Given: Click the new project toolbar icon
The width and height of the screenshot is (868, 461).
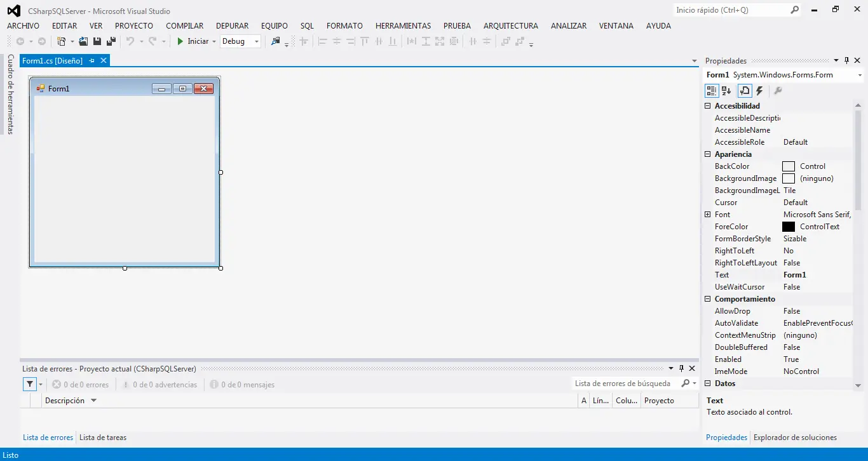Looking at the screenshot, I should (x=61, y=41).
